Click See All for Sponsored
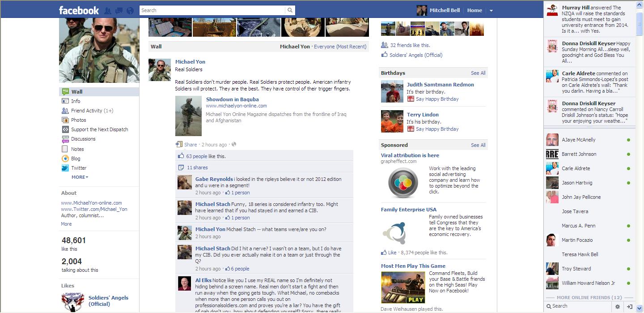The height and width of the screenshot is (313, 644). coord(478,145)
